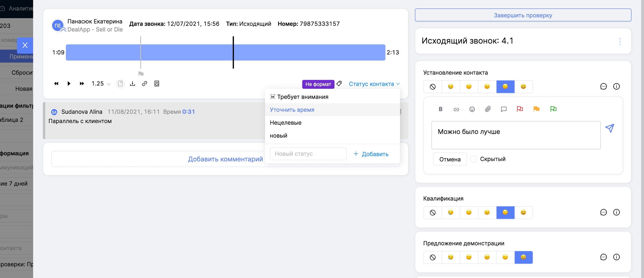Click the red flag icon in comment toolbar

[x=520, y=109]
